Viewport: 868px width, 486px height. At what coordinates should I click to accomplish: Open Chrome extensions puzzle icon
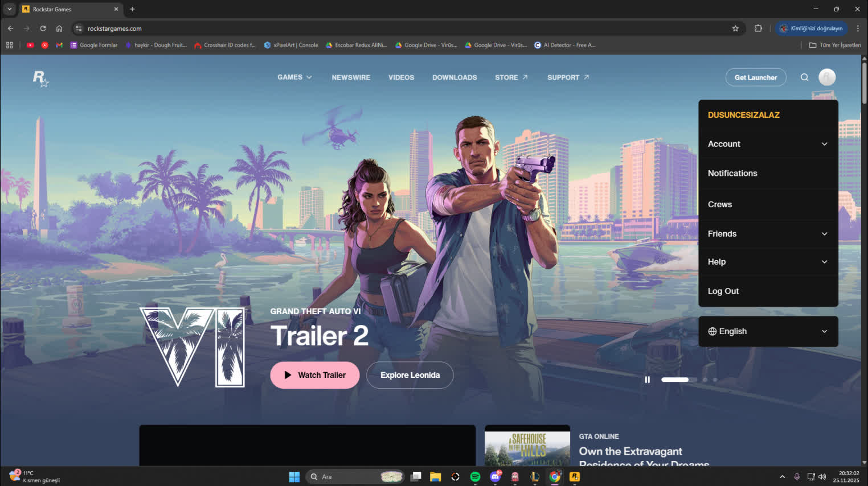(758, 28)
